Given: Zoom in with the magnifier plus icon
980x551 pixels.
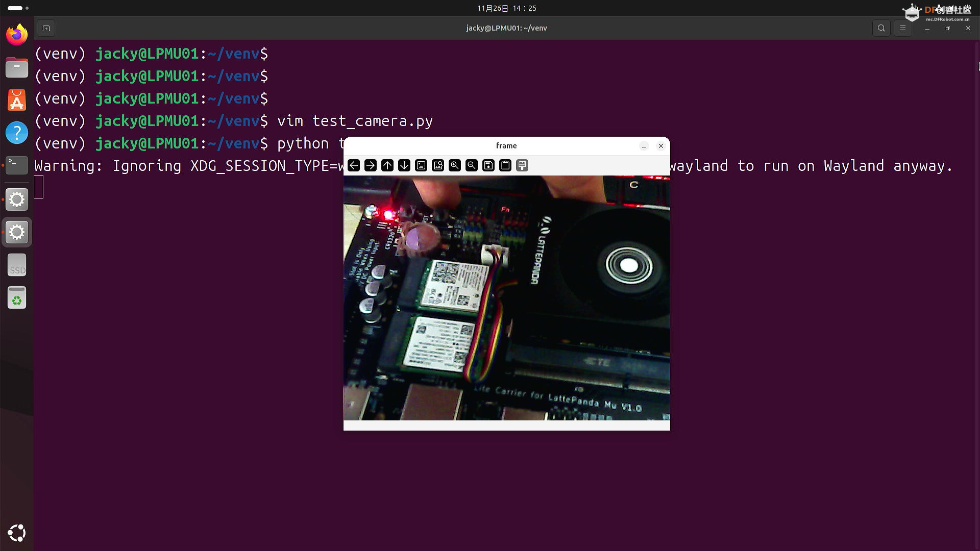Looking at the screenshot, I should 455,165.
